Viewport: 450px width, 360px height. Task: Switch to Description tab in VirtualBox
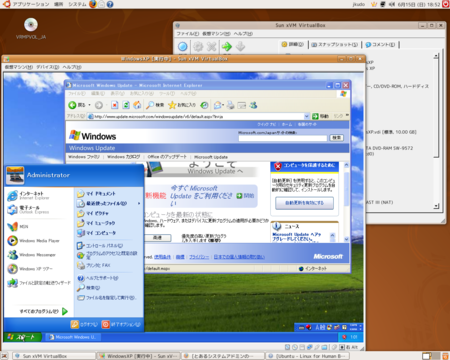380,44
